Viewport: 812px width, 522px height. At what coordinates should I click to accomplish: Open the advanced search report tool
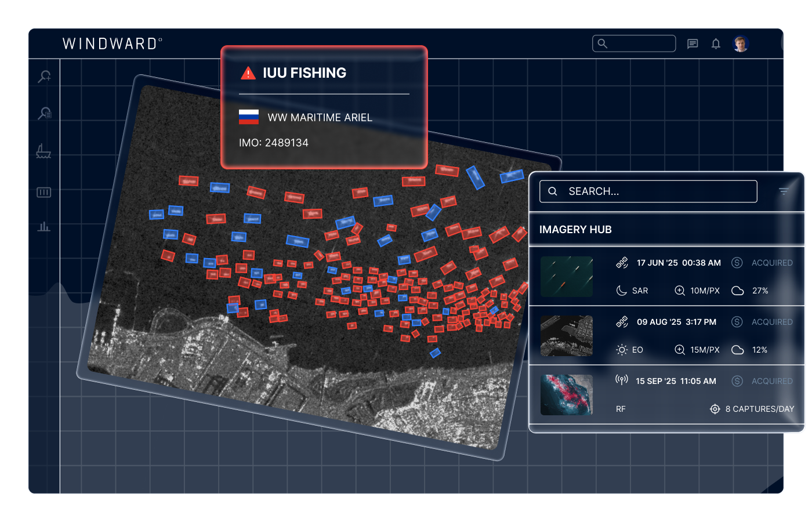coord(43,113)
